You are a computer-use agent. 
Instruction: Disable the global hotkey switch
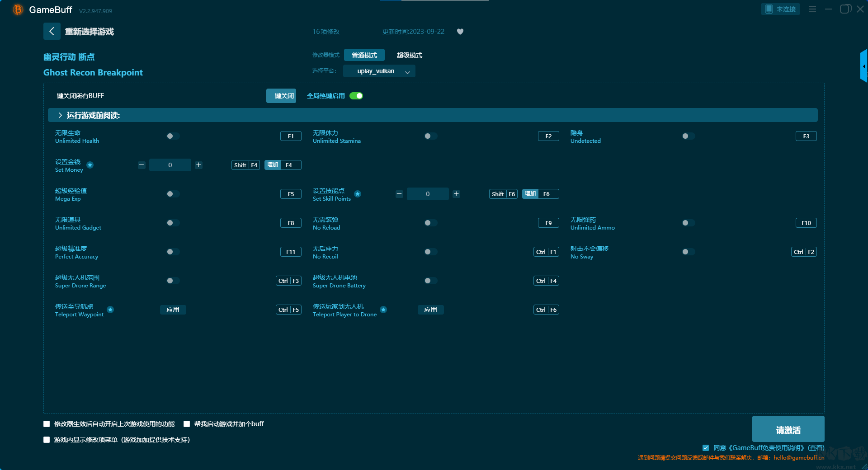[356, 96]
